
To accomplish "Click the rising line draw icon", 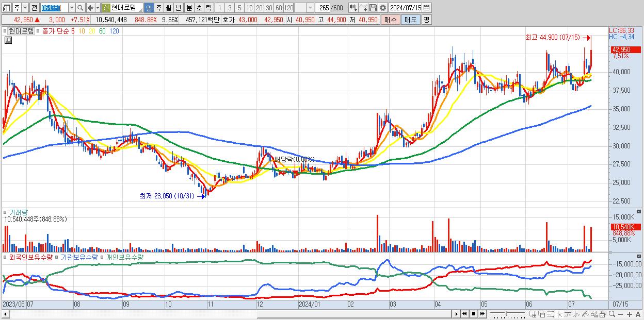I will coord(585,314).
